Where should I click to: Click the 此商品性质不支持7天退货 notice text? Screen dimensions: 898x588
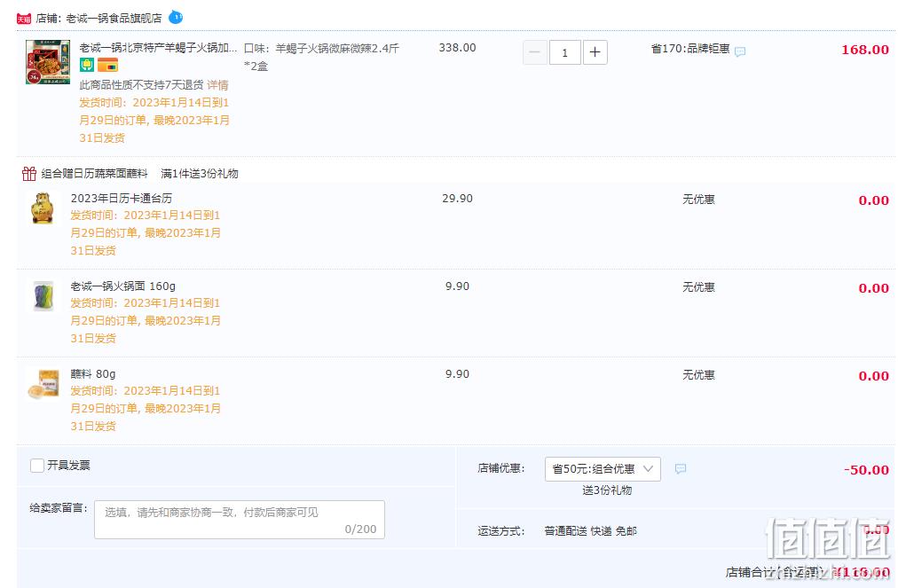[141, 85]
